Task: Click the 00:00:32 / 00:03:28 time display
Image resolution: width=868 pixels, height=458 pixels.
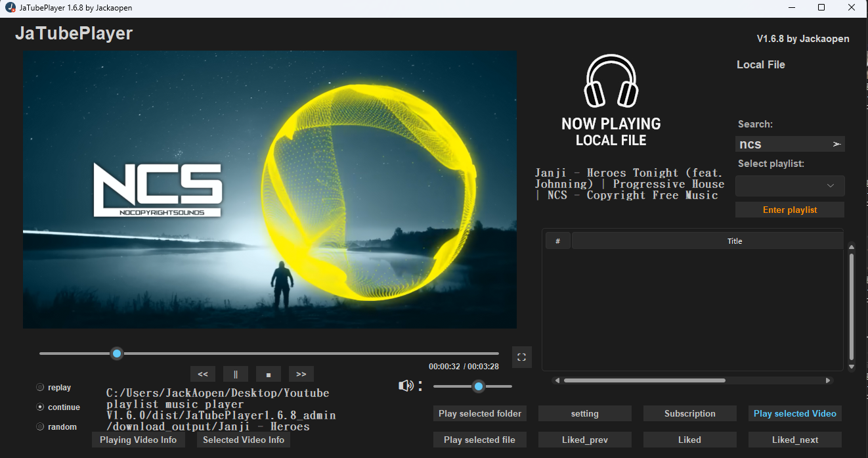Action: tap(464, 367)
